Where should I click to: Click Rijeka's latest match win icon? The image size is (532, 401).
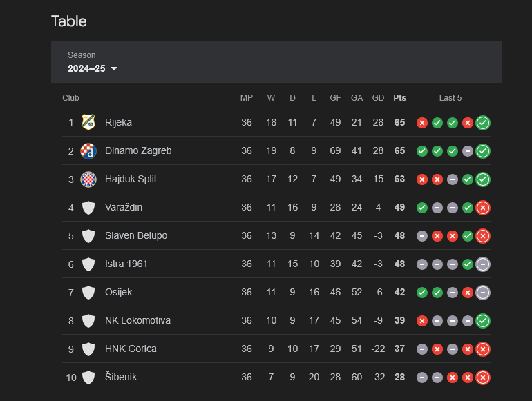point(483,123)
